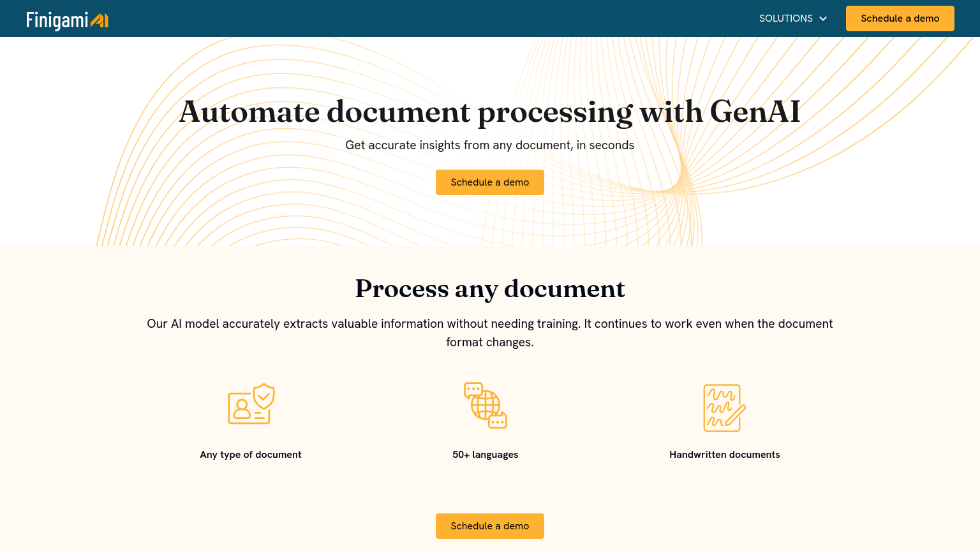Viewport: 980px width, 551px height.
Task: Click the orange AI logo mark
Action: pyautogui.click(x=100, y=20)
